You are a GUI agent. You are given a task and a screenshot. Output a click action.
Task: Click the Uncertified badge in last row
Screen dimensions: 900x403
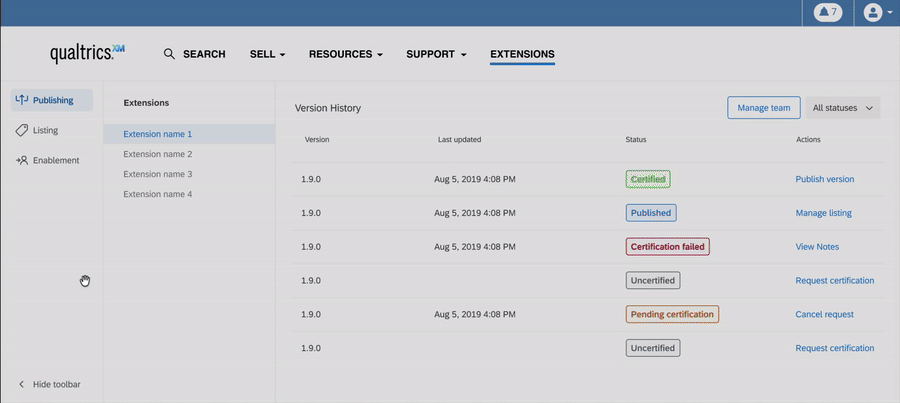pos(653,348)
